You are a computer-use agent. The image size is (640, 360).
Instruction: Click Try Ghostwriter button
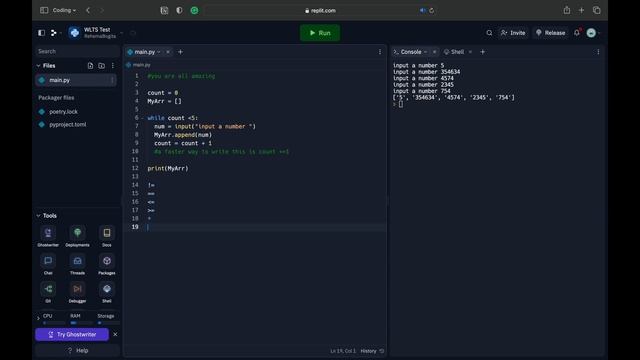point(72,334)
